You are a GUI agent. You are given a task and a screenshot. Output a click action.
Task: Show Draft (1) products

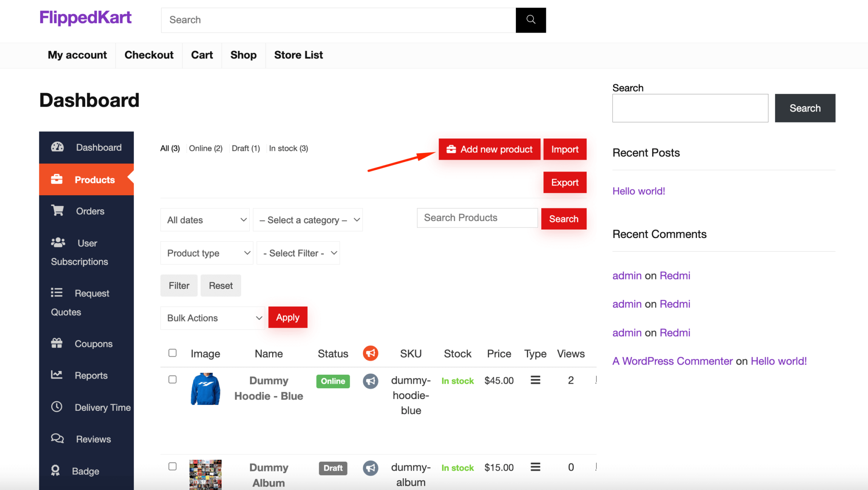246,148
